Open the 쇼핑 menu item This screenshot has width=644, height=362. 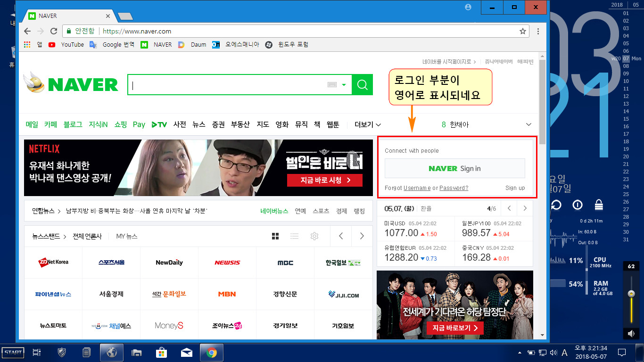[121, 124]
